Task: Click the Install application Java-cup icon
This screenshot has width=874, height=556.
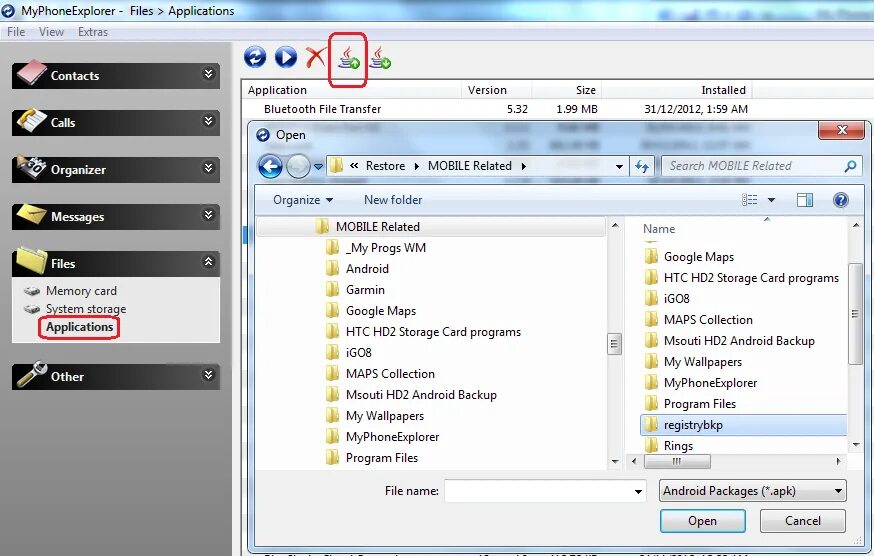Action: click(x=349, y=58)
